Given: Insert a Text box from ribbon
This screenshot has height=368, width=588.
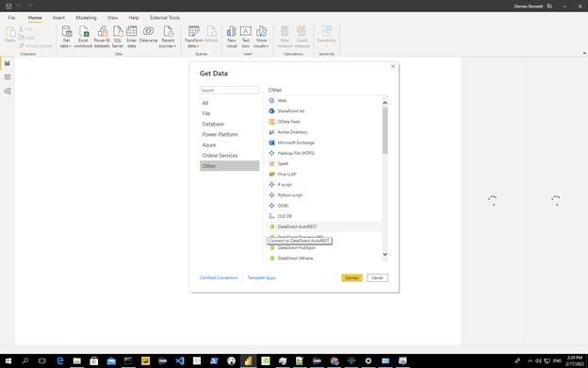Looking at the screenshot, I should [x=246, y=37].
